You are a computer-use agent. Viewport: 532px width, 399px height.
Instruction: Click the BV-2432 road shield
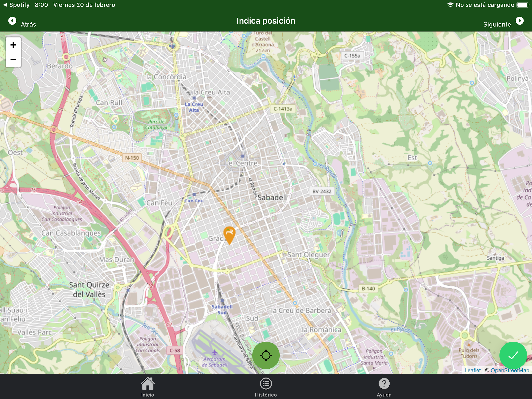tap(322, 191)
